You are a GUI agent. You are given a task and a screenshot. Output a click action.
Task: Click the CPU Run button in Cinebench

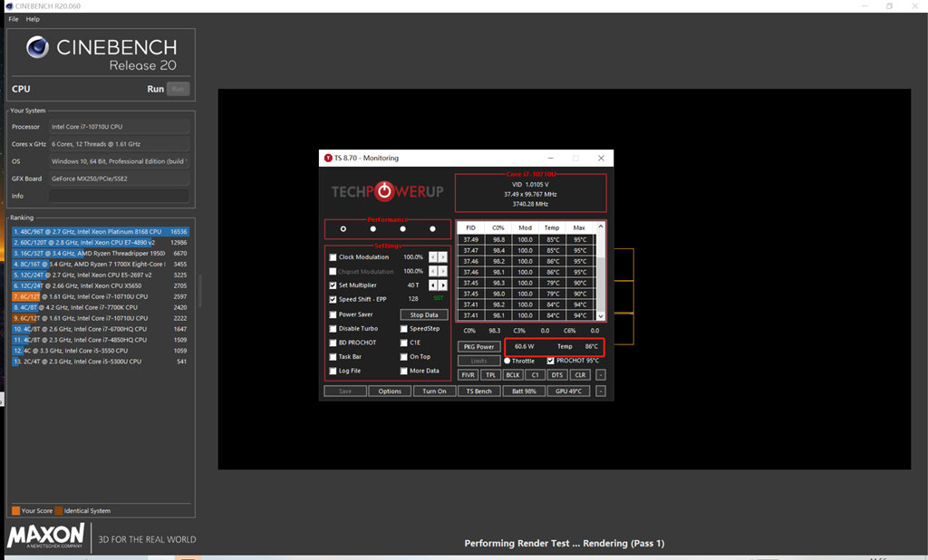[x=178, y=89]
